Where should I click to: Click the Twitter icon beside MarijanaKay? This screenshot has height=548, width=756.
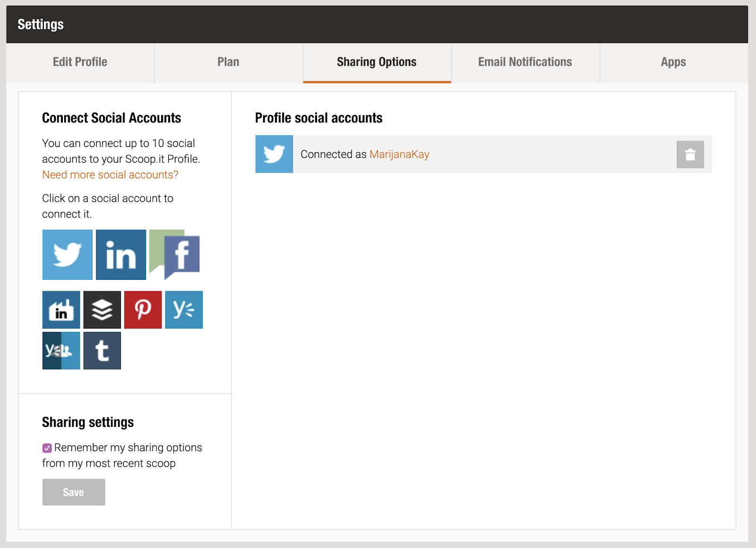point(274,154)
